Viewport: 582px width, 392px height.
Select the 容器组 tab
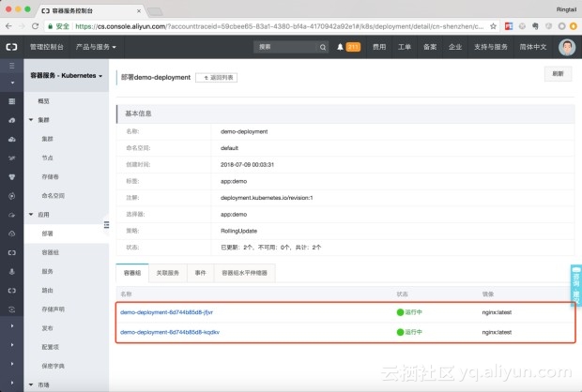132,273
